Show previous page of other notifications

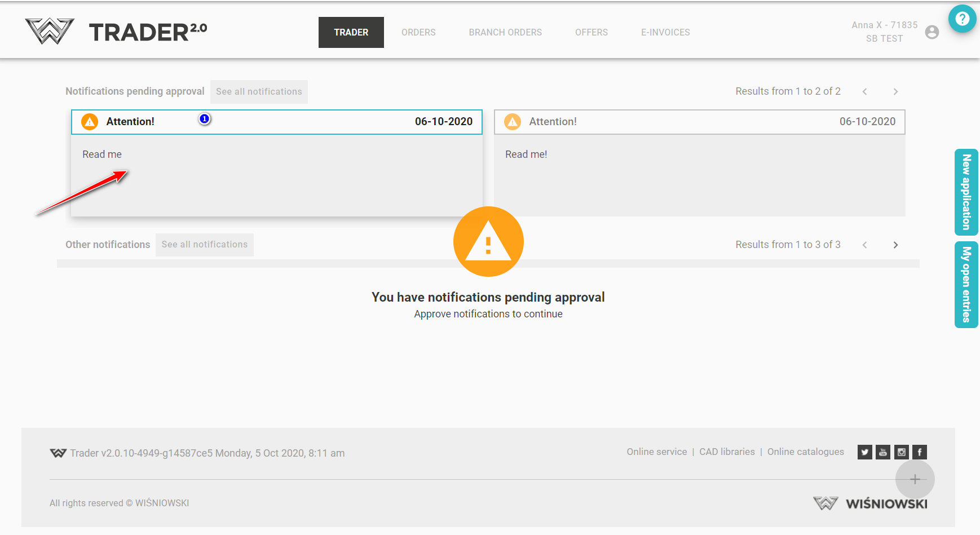tap(864, 245)
